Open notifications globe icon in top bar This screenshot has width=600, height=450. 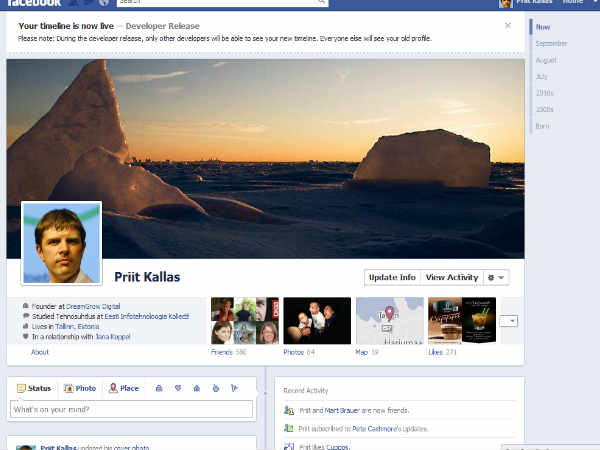(x=104, y=3)
